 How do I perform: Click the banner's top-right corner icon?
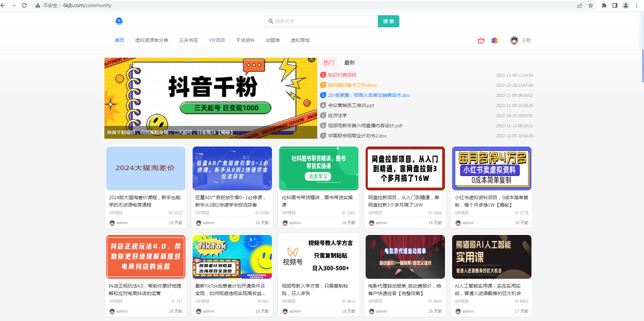tap(312, 59)
